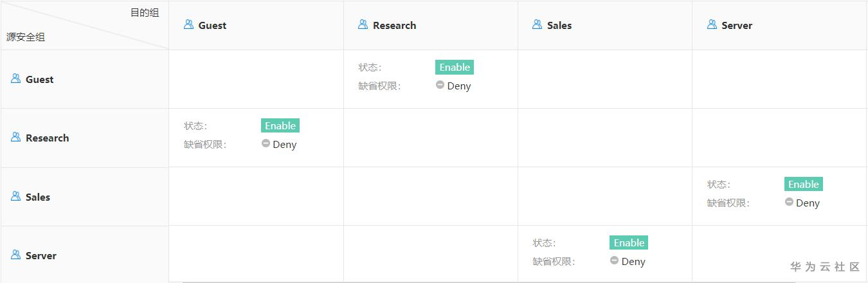Screen dimensions: 868x283
Task: Select the empty Guest to Sales matrix cell
Action: [x=604, y=79]
